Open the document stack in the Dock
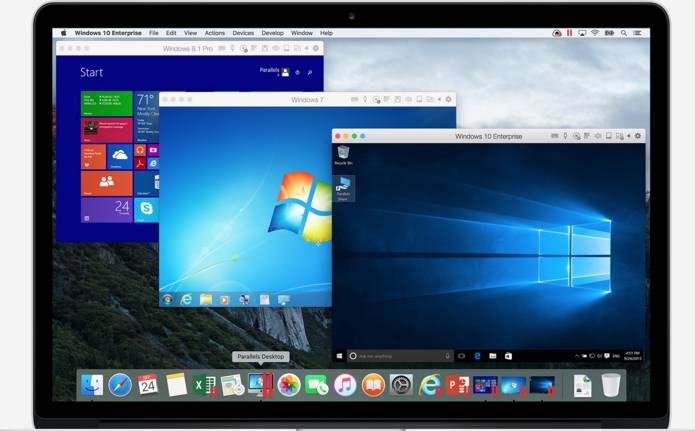The width and height of the screenshot is (695, 431). coord(582,385)
